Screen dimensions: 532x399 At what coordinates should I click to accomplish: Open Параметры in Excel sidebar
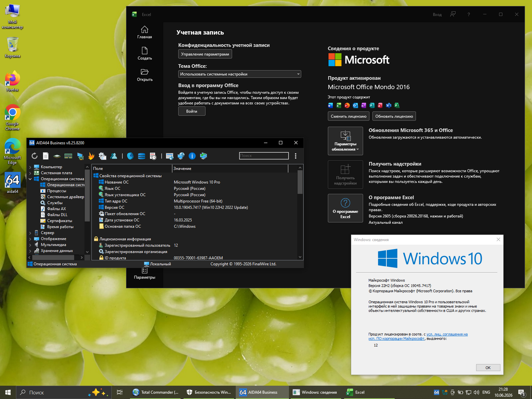click(144, 273)
